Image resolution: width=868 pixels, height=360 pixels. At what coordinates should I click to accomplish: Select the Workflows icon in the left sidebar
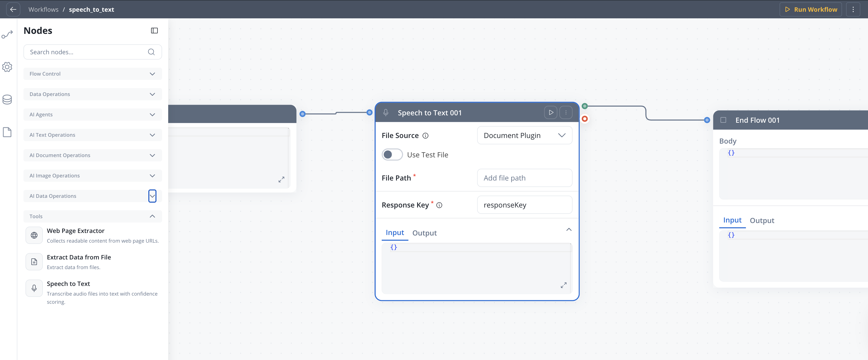pyautogui.click(x=7, y=34)
